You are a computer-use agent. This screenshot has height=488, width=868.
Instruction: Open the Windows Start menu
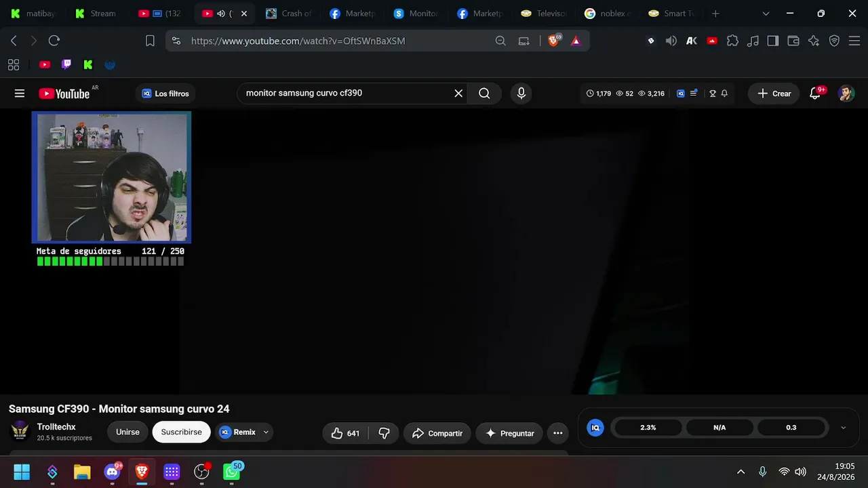(x=22, y=472)
